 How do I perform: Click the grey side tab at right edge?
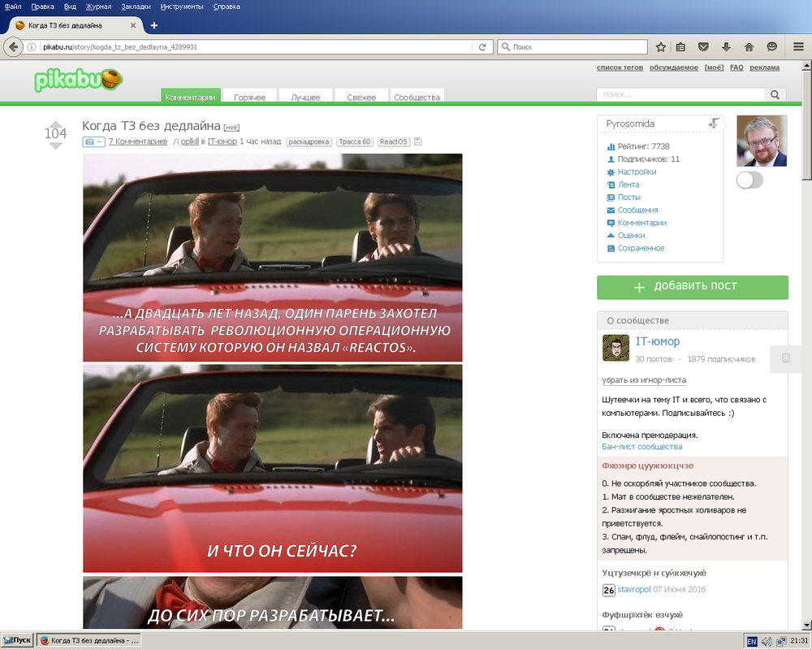pos(785,358)
